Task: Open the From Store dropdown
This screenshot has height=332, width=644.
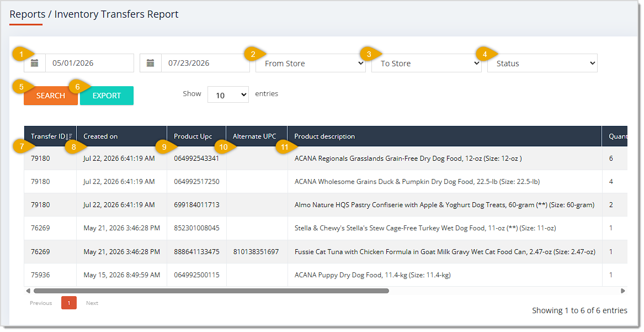Action: pos(311,64)
